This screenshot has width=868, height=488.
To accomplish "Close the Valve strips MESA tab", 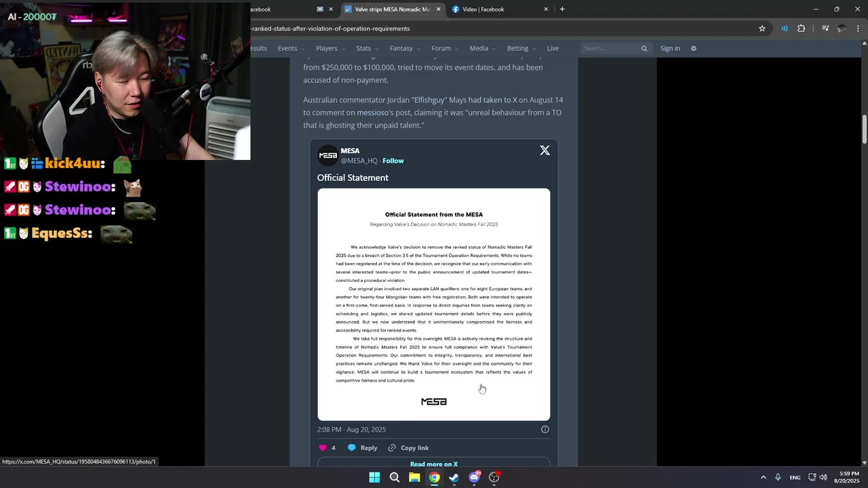I will click(x=438, y=9).
